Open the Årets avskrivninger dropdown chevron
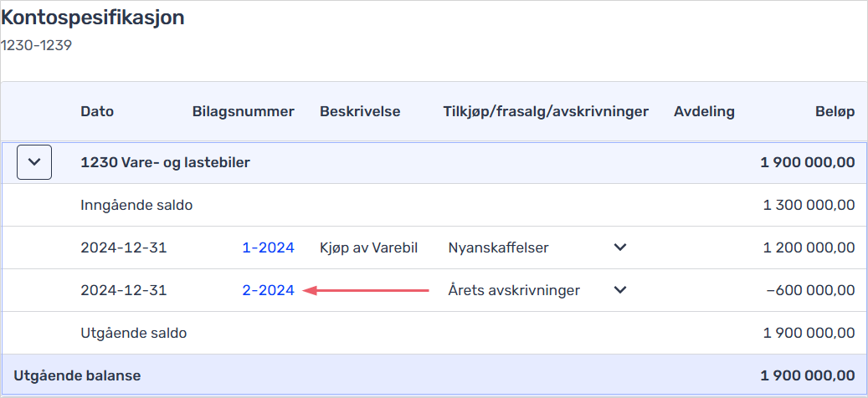868x398 pixels. tap(620, 289)
